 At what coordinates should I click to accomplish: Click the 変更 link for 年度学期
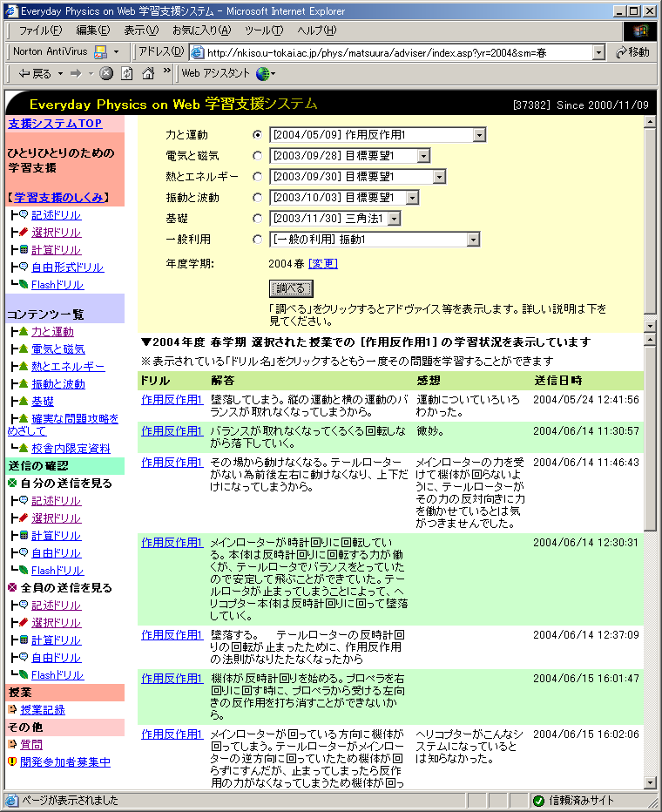click(322, 264)
